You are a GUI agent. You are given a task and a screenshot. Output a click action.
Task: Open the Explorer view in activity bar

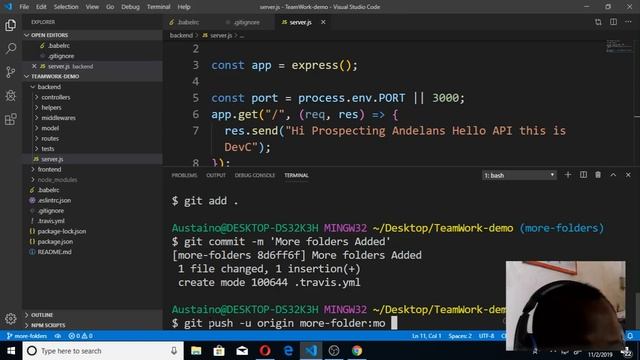point(11,25)
